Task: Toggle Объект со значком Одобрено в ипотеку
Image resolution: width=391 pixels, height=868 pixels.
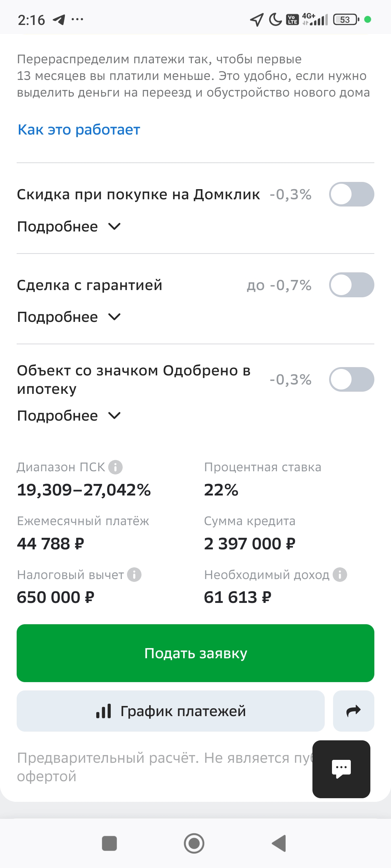Action: 351,379
